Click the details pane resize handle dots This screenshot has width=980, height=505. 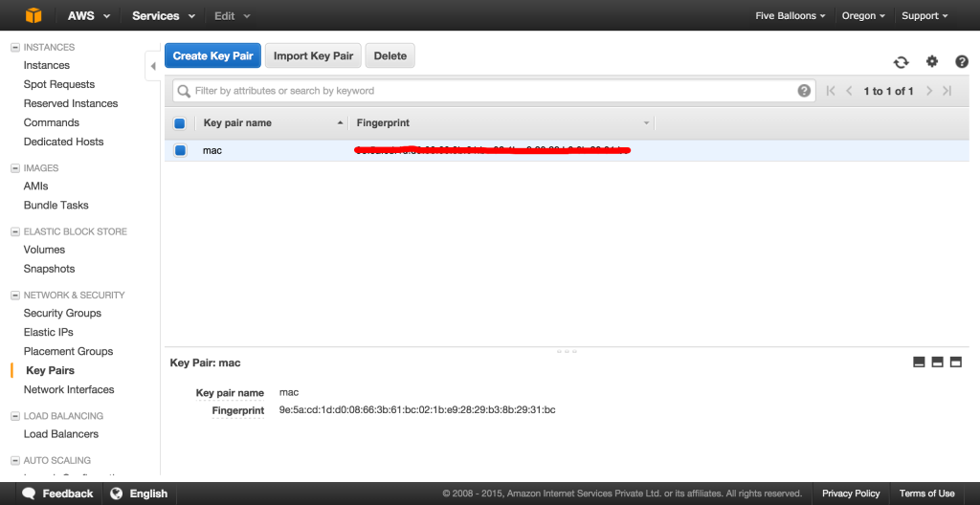tap(567, 351)
